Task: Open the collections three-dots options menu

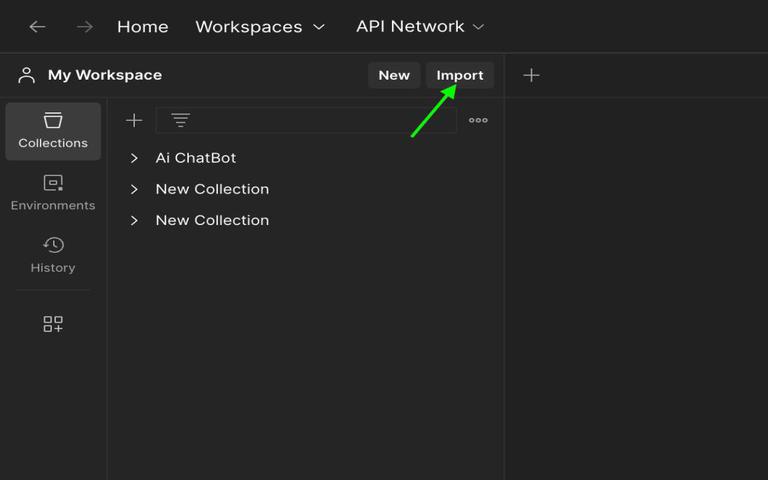Action: 478,120
